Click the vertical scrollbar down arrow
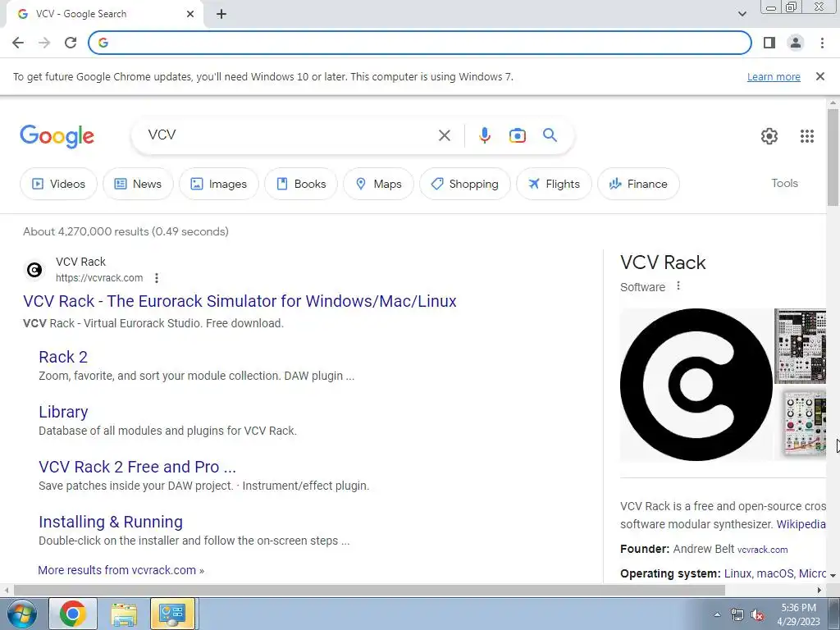 click(x=833, y=575)
